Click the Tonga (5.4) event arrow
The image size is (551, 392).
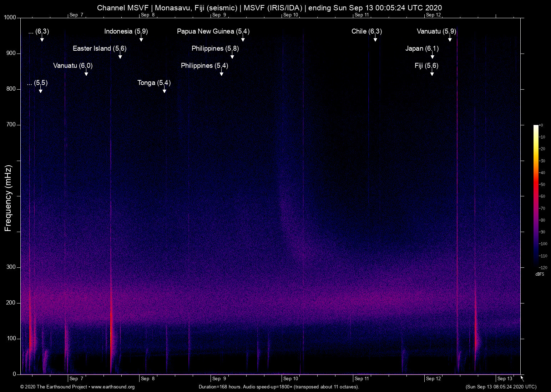(x=165, y=91)
